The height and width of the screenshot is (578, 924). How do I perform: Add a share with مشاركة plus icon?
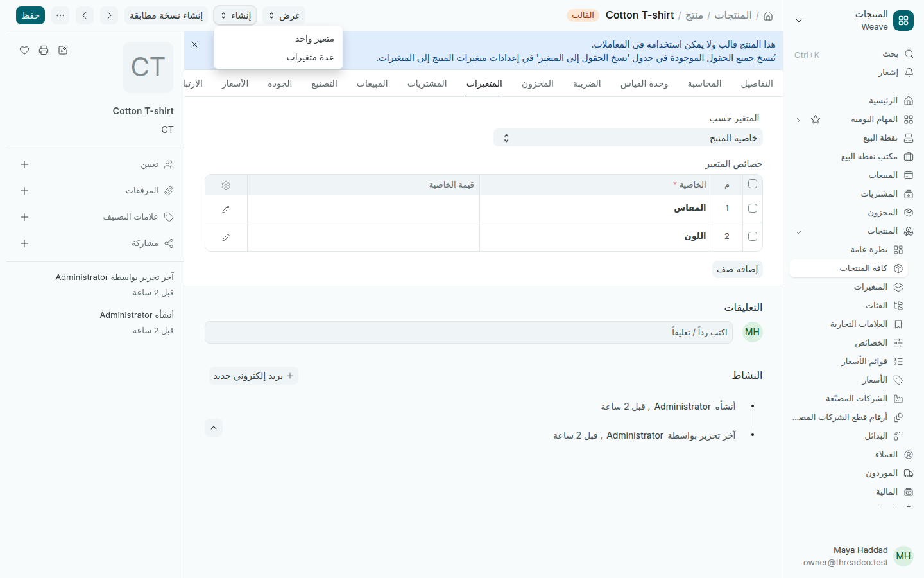[x=24, y=243]
